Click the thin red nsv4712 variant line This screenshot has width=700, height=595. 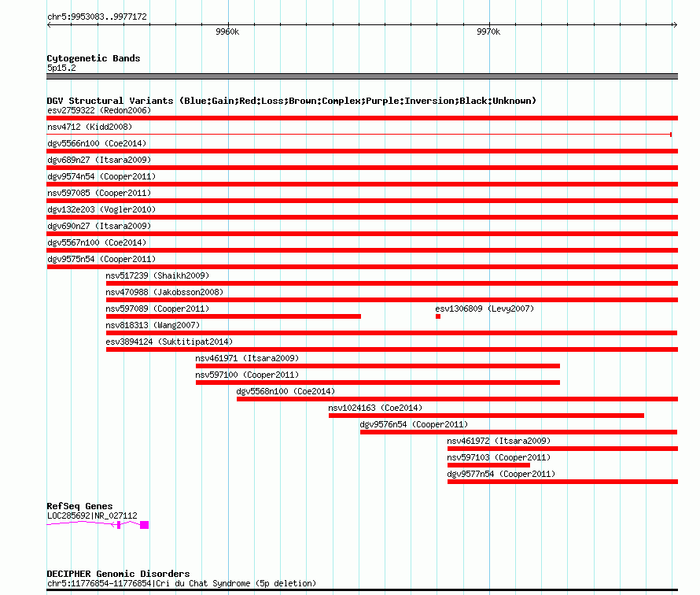pyautogui.click(x=359, y=134)
